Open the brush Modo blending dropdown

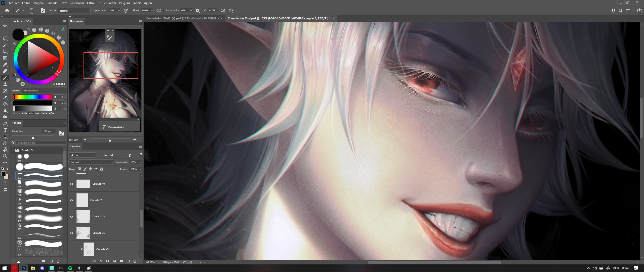pyautogui.click(x=74, y=11)
